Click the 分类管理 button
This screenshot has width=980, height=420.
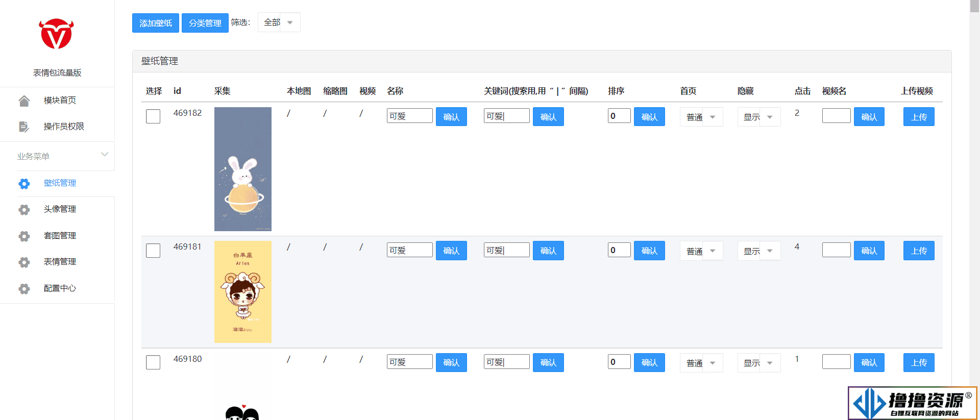205,23
